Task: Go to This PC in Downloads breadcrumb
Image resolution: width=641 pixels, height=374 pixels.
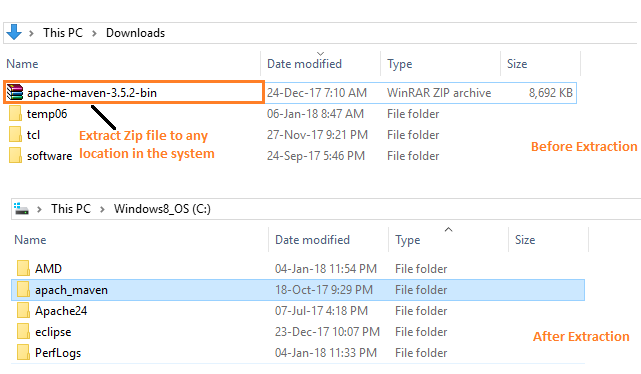Action: 63,33
